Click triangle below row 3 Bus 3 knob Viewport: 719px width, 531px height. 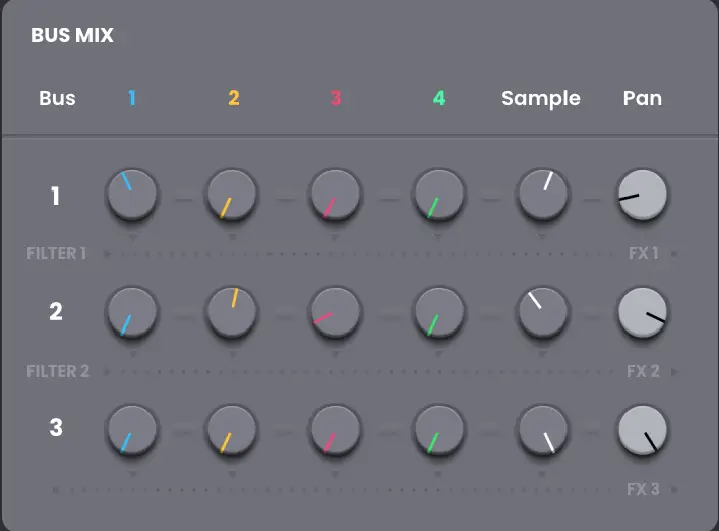[335, 474]
